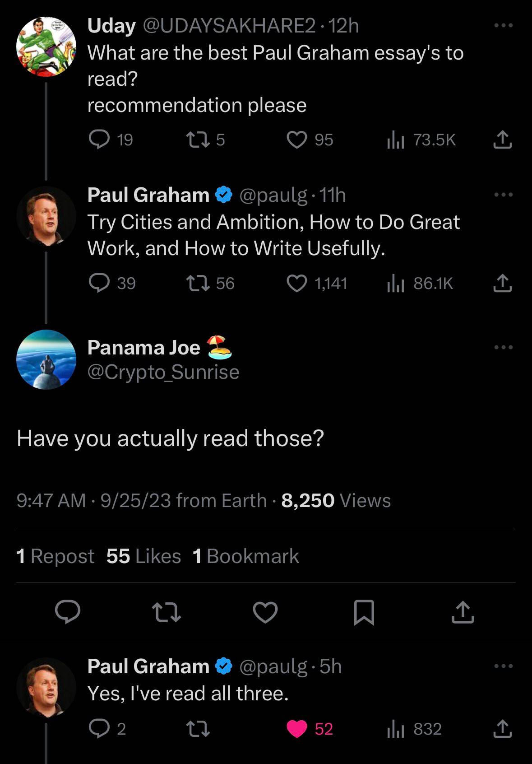Bookmark Panama Joe's tweet

364,612
